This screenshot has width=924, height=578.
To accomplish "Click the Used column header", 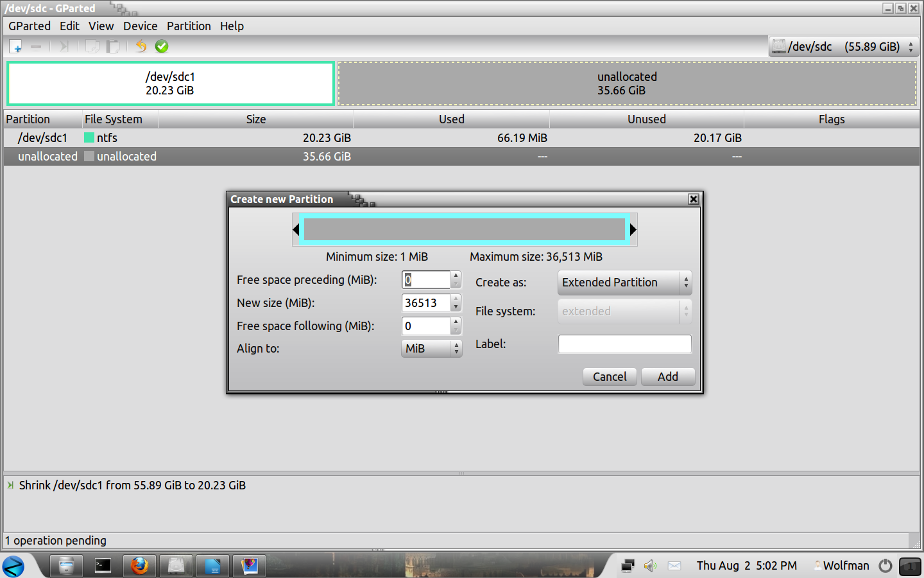I will point(452,119).
